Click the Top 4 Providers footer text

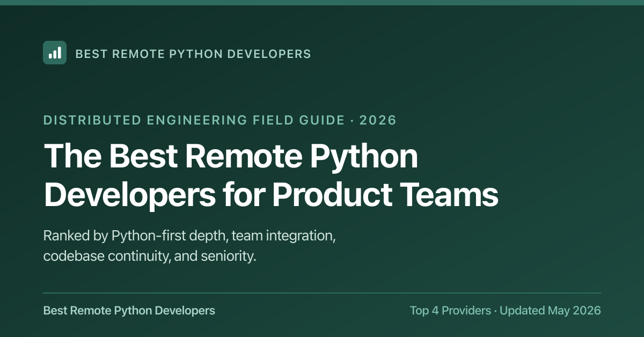click(x=450, y=310)
